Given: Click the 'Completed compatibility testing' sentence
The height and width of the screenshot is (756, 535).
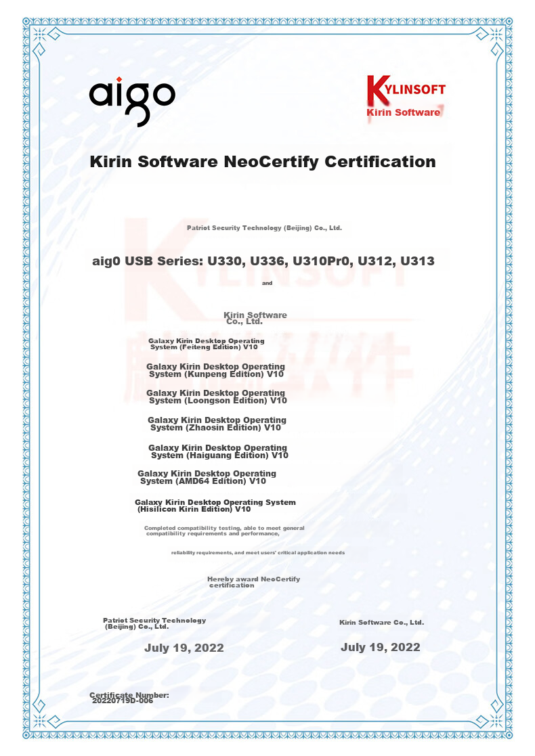Looking at the screenshot, I should pos(224,531).
